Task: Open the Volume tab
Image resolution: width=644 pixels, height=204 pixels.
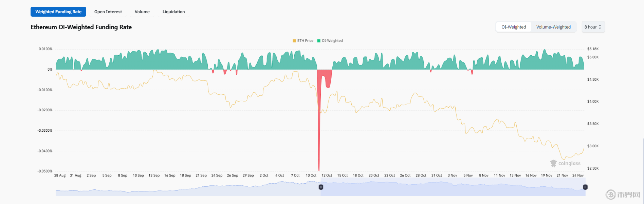Action: [x=142, y=12]
